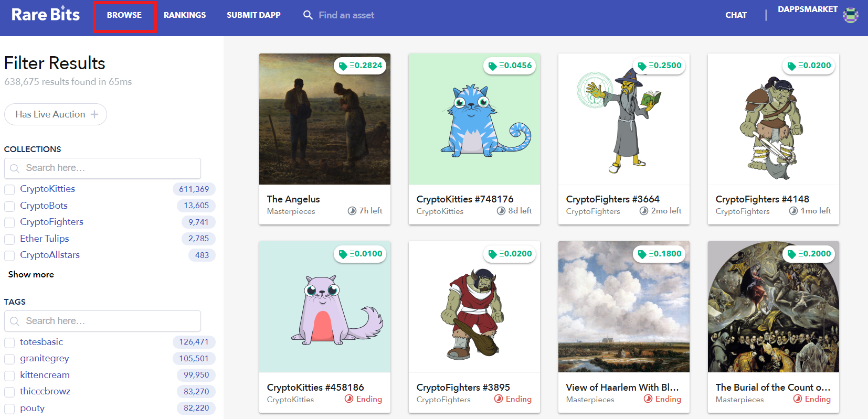This screenshot has width=868, height=419.
Task: Select the CryptoKitties collection label
Action: click(x=47, y=189)
